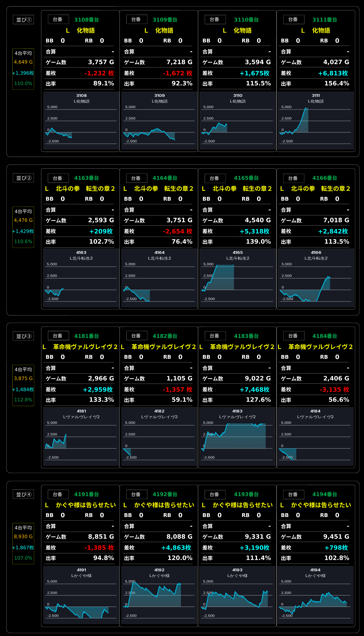Click the 4台平均 value 8,930 G

[23, 536]
